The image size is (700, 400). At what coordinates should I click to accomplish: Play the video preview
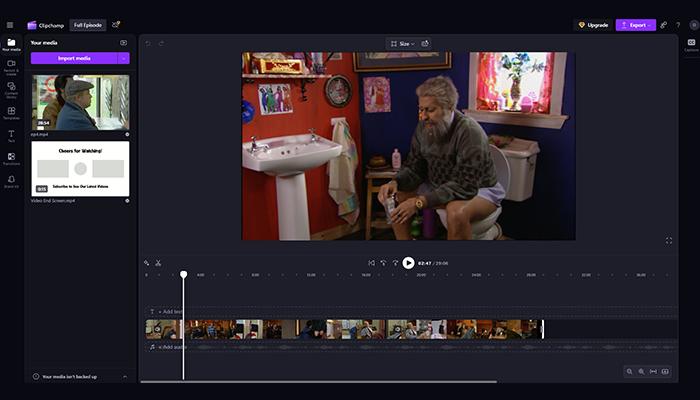(x=408, y=263)
